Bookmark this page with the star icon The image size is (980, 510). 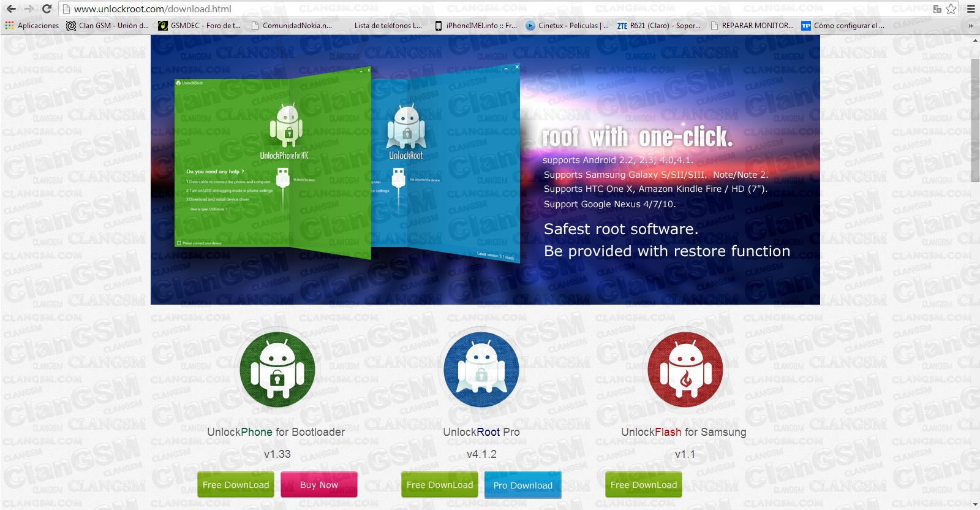(x=951, y=9)
